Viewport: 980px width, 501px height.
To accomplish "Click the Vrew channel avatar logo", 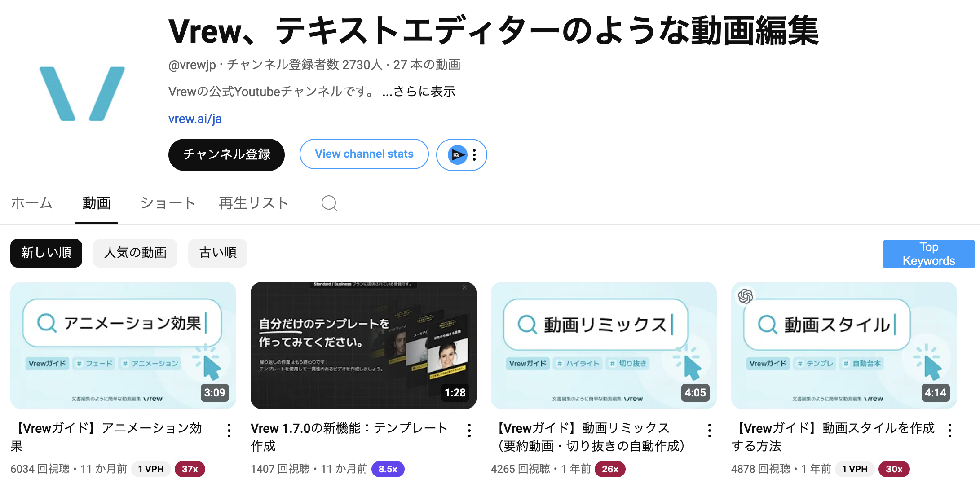I will tap(82, 93).
